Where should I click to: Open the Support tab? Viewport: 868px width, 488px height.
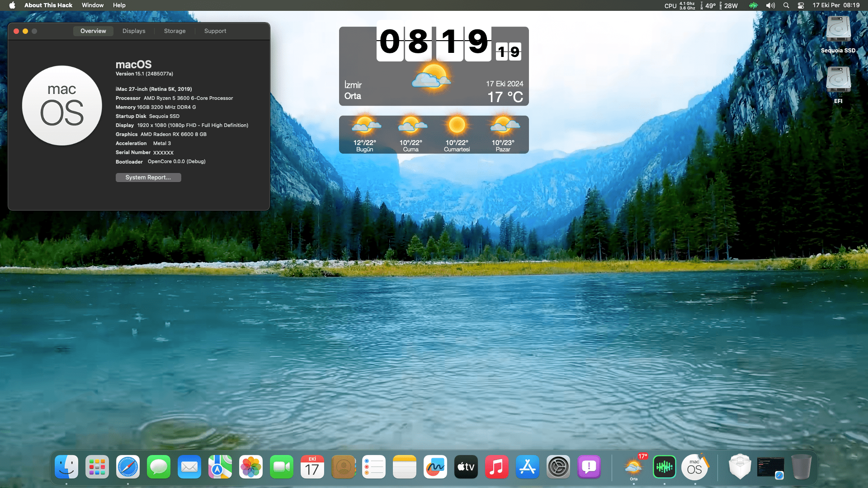[215, 31]
